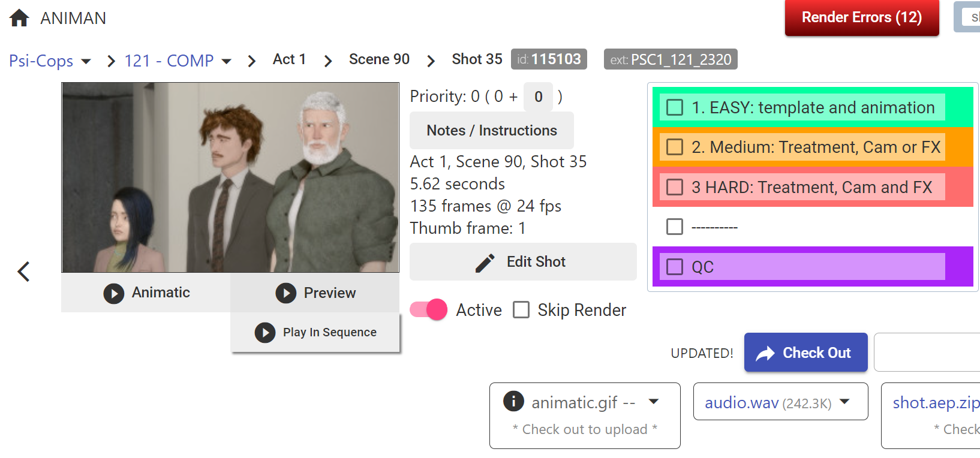Open the Psi-Cops project dropdown
The height and width of the screenshot is (458, 980).
[86, 61]
